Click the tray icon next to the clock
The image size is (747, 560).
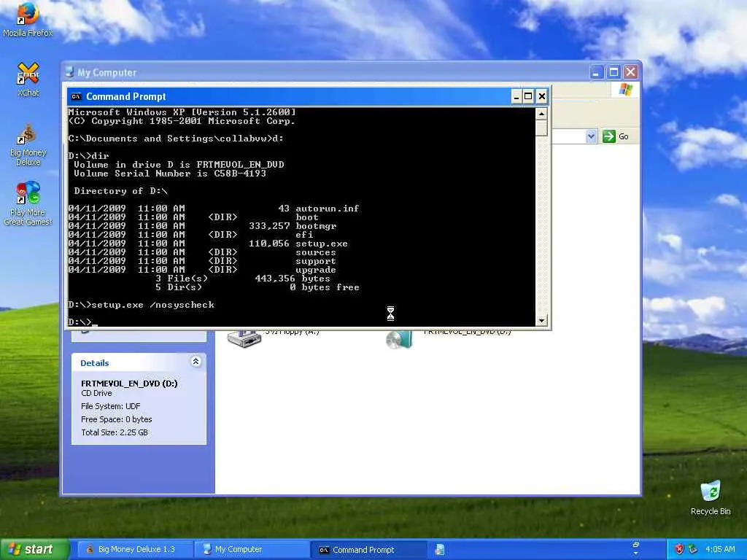pos(693,549)
